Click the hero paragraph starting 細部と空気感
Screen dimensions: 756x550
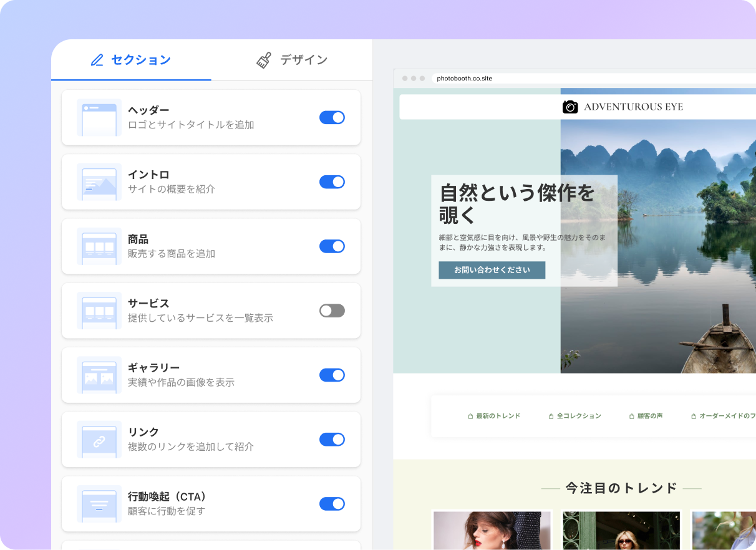(523, 243)
